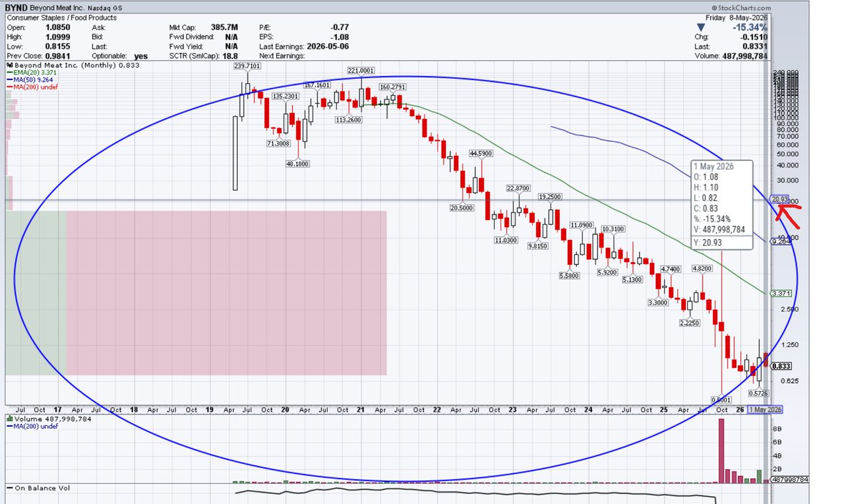Click the On Balance Vol panel label

(x=38, y=488)
